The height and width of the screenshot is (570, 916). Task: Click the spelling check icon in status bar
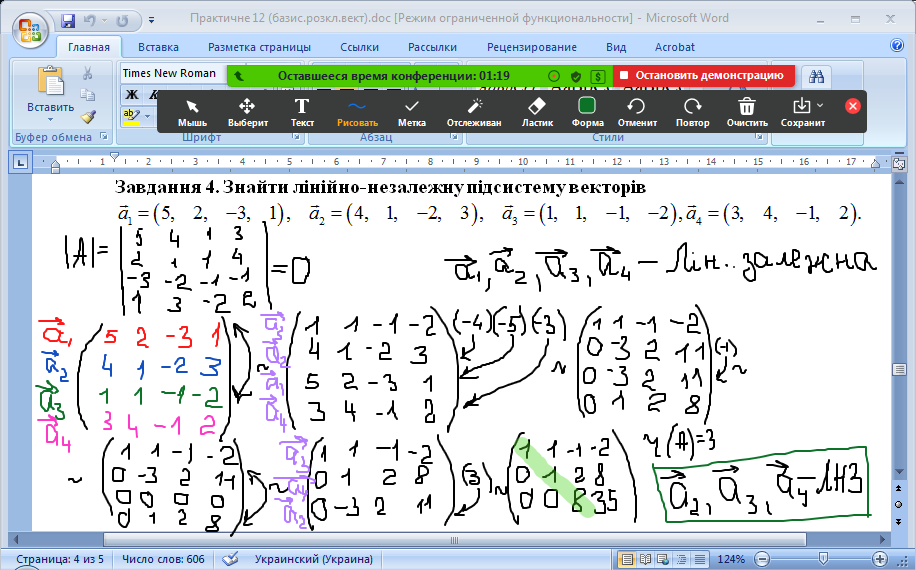click(230, 559)
